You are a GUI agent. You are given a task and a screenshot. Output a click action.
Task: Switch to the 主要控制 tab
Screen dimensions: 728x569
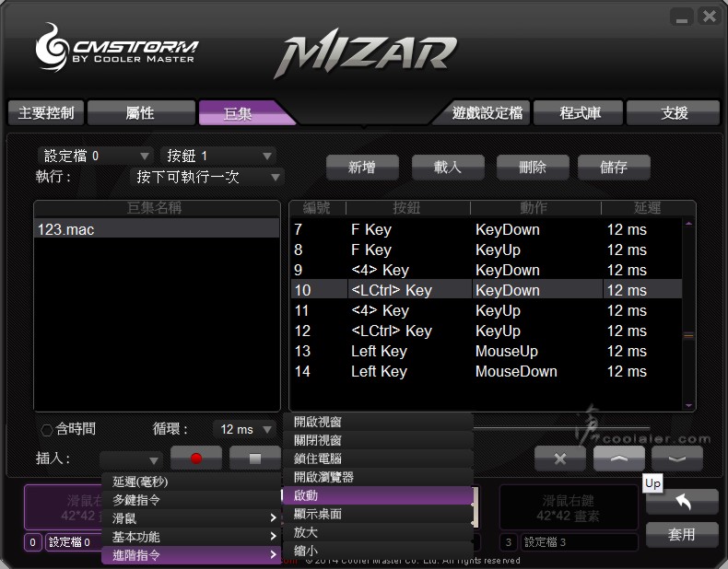(x=46, y=112)
